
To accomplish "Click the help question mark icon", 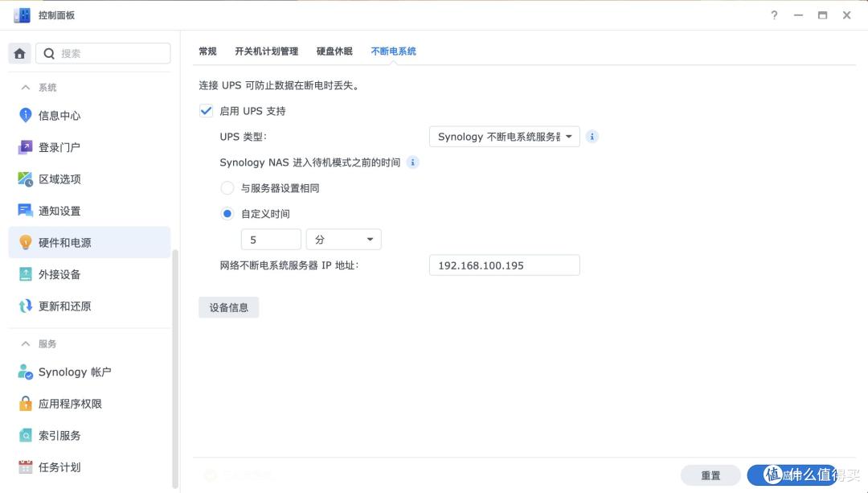I will pyautogui.click(x=774, y=15).
